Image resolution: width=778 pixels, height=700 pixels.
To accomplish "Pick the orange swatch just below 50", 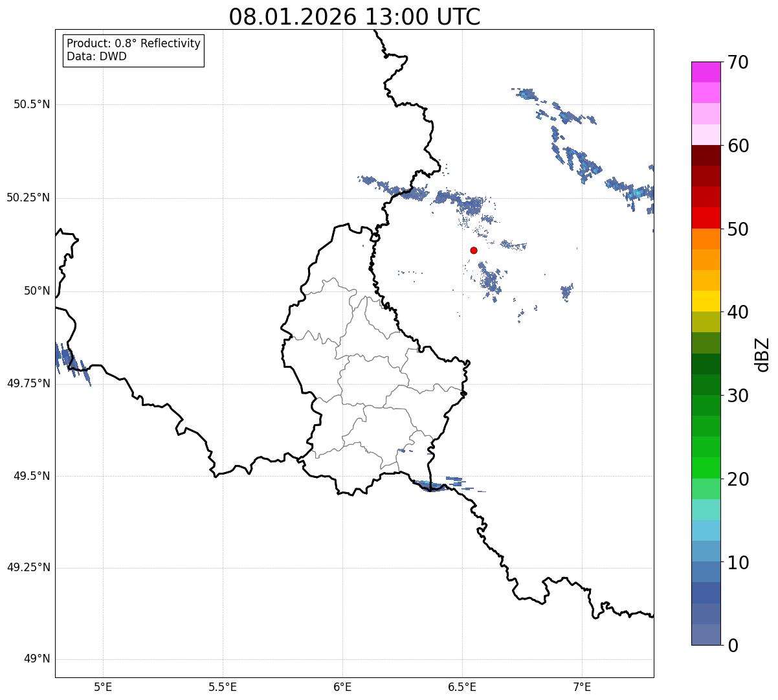I will pos(706,239).
